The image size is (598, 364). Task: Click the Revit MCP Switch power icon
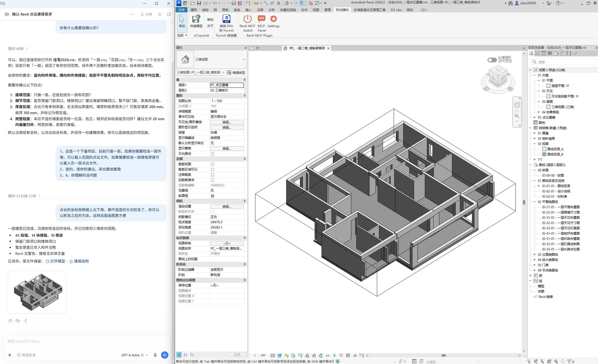tap(247, 19)
